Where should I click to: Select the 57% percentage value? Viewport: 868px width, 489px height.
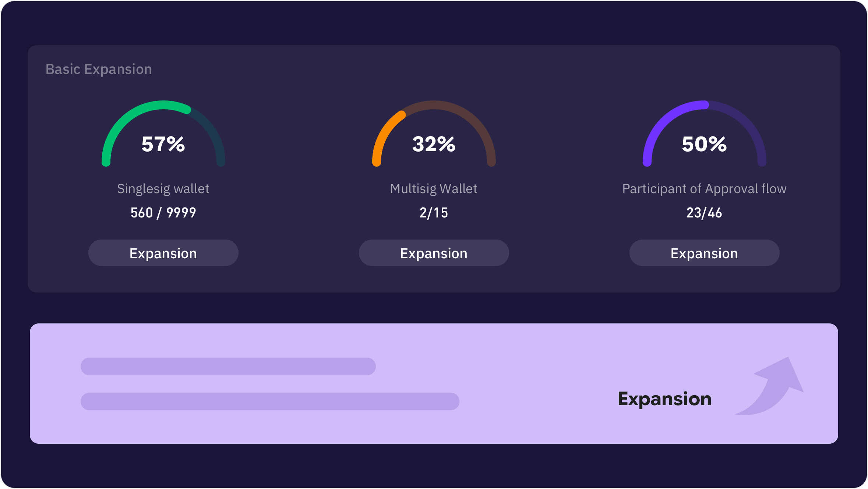click(163, 144)
